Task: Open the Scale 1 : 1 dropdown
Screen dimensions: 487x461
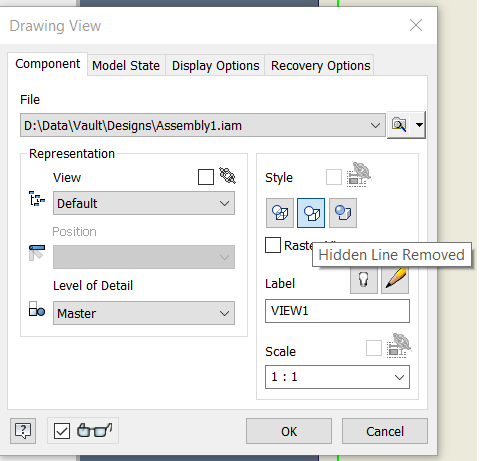Action: tap(337, 377)
